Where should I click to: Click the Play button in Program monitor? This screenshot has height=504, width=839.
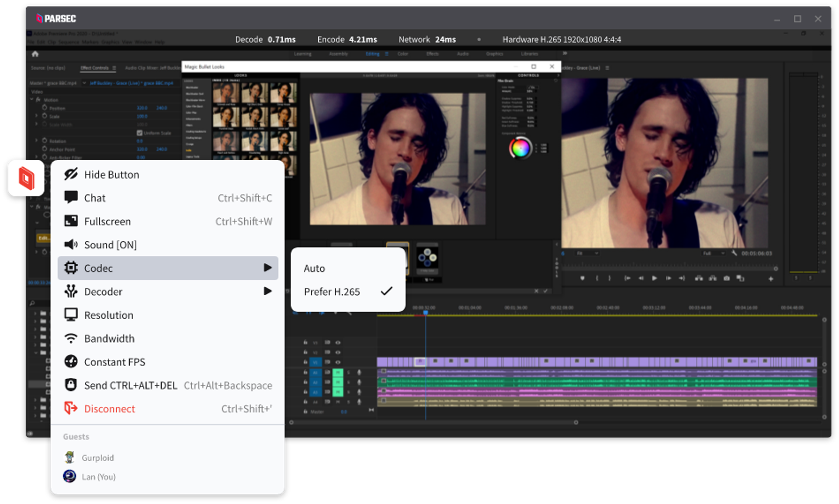654,278
